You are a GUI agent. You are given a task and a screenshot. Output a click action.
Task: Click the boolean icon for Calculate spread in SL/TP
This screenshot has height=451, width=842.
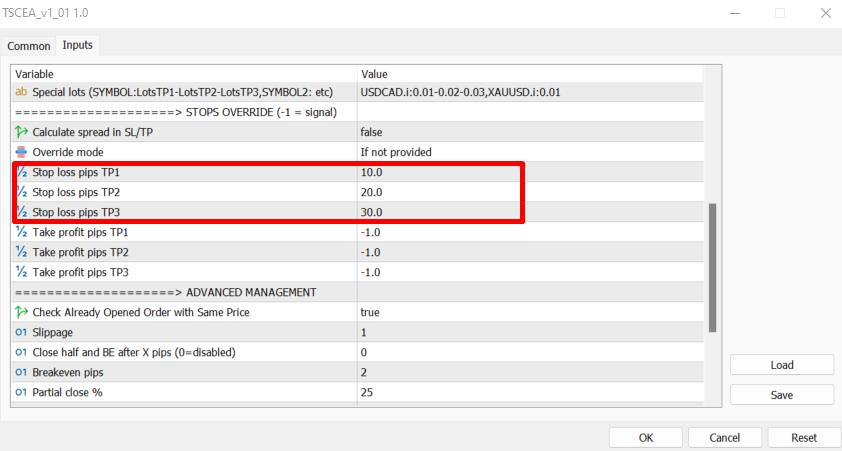[x=21, y=132]
